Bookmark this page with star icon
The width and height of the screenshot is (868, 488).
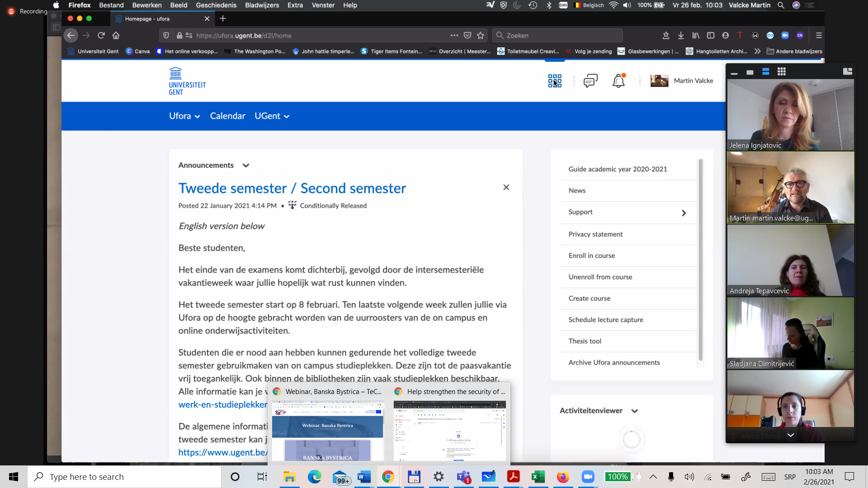tap(481, 35)
